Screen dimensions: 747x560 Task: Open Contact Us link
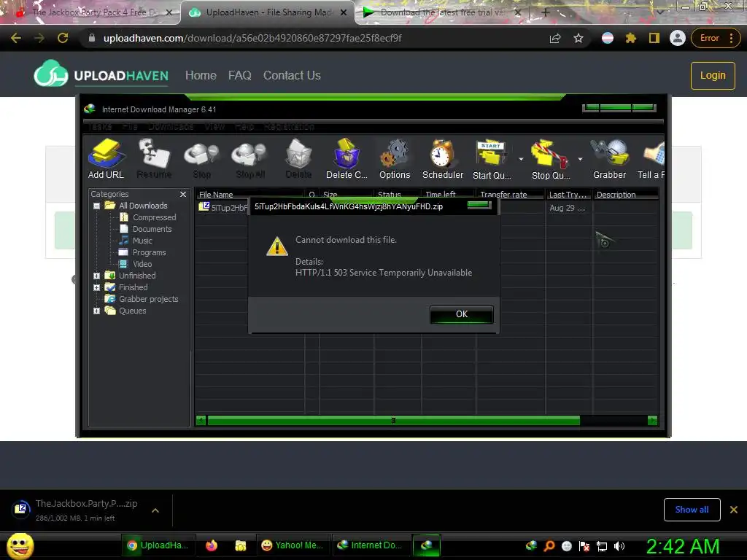point(292,75)
